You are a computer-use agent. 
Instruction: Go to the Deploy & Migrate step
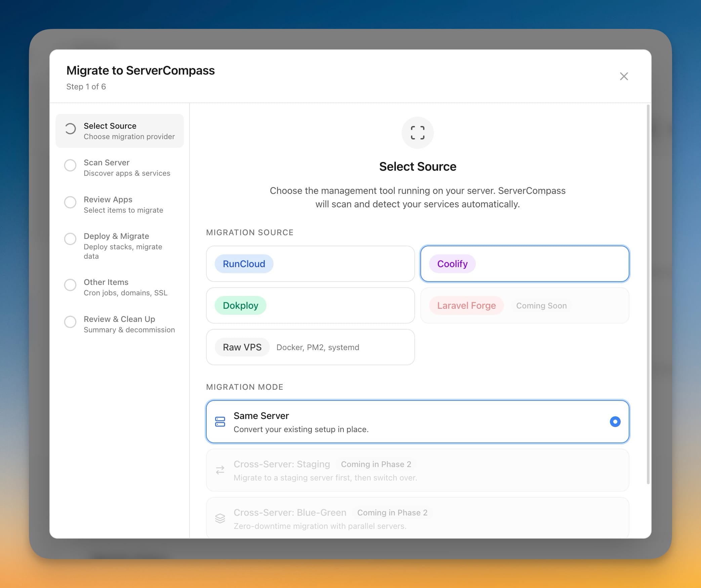point(120,246)
